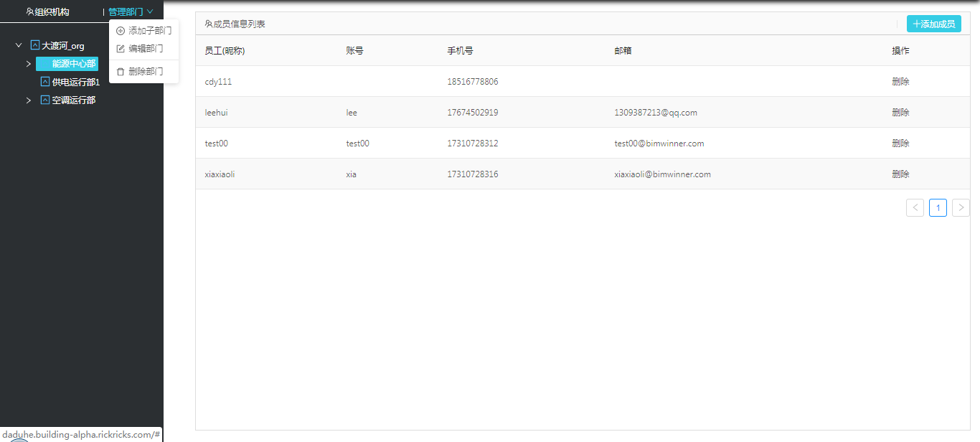Viewport: 980px width, 442px height.
Task: Click the leehui employee name cell
Action: [216, 113]
